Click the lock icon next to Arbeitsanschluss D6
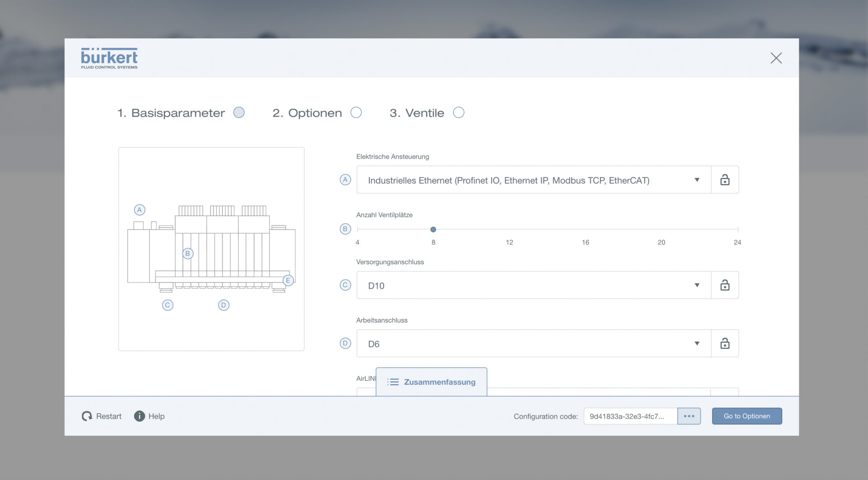 pos(725,344)
